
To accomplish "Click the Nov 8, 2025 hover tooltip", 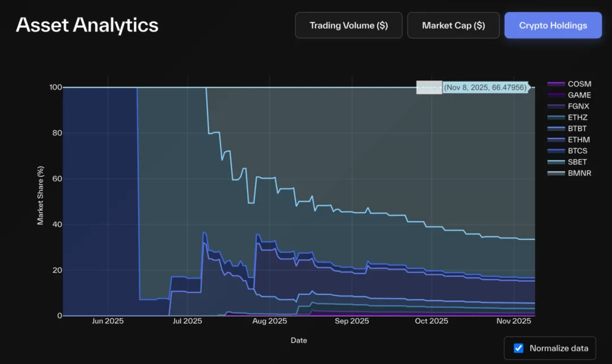I will (x=485, y=88).
